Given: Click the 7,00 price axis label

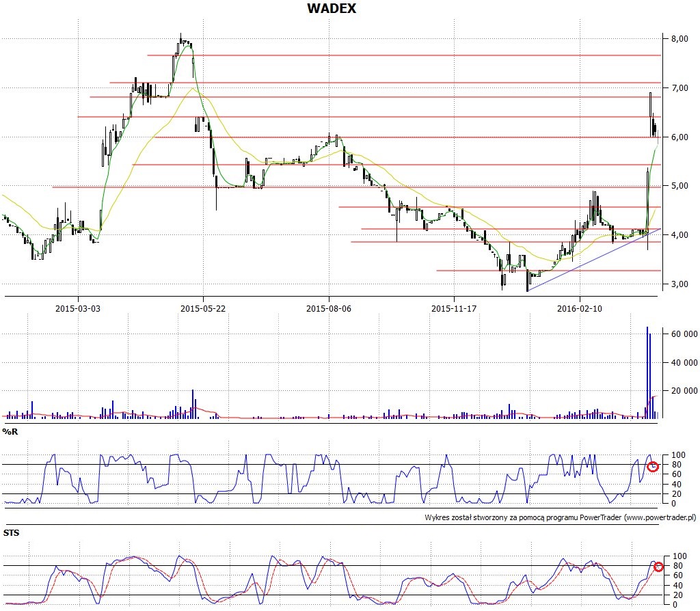Looking at the screenshot, I should click(679, 88).
